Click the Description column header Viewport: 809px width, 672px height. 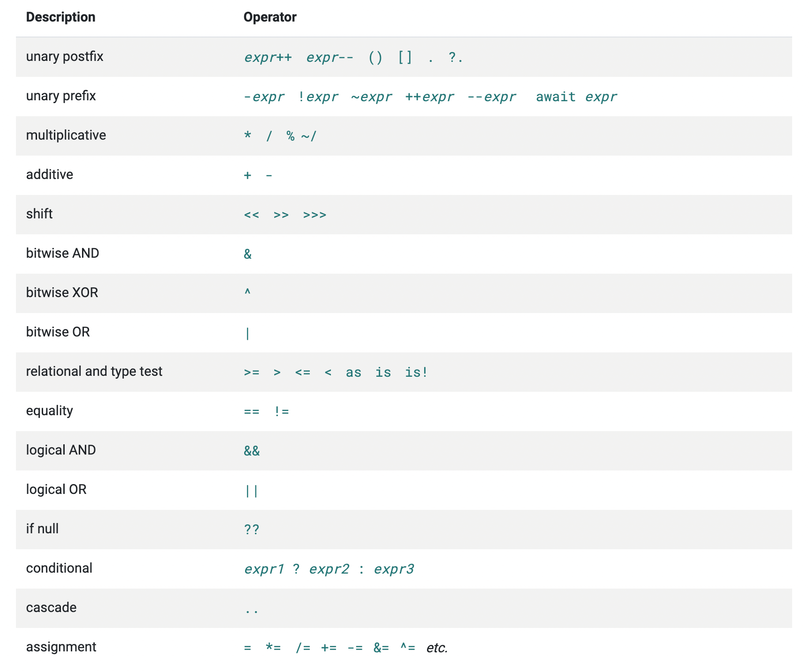[60, 17]
